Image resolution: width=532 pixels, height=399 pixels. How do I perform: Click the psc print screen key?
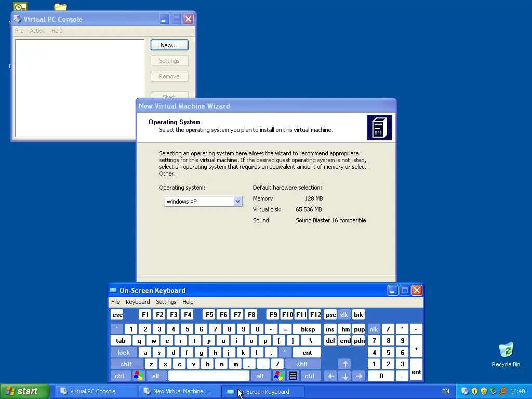click(331, 314)
